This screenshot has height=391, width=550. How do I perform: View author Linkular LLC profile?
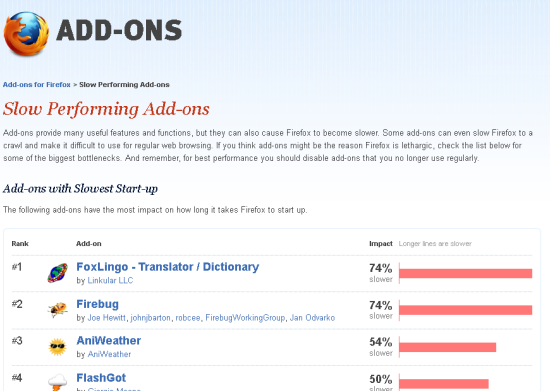(110, 281)
